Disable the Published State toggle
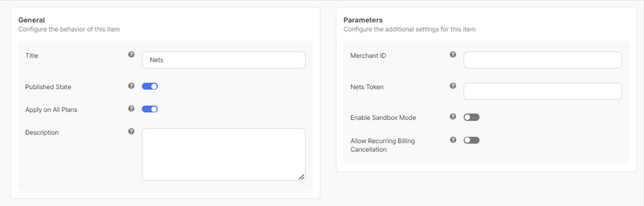The height and width of the screenshot is (206, 644). click(150, 86)
